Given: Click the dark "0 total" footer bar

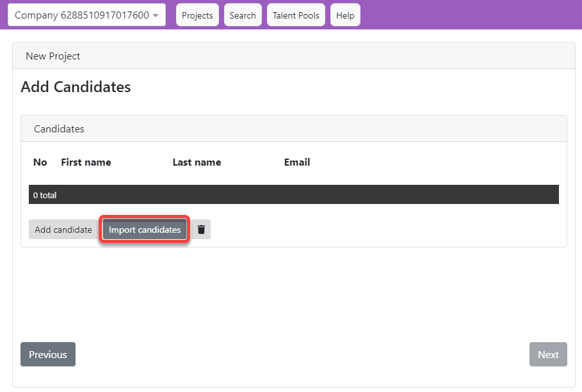Looking at the screenshot, I should pos(294,195).
